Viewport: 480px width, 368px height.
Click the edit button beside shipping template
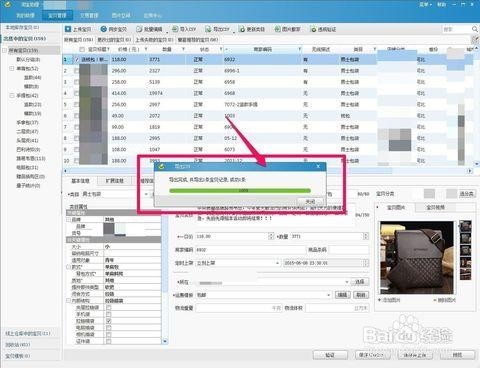click(342, 295)
